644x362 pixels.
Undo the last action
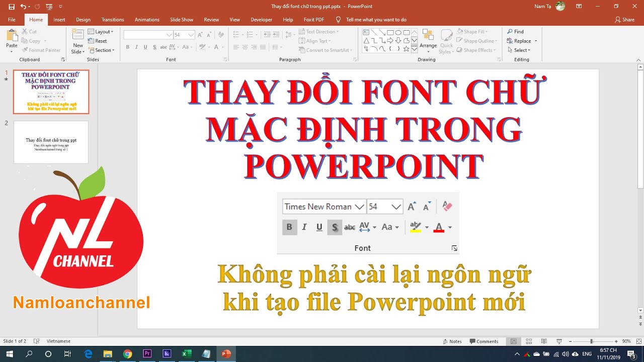[x=23, y=7]
